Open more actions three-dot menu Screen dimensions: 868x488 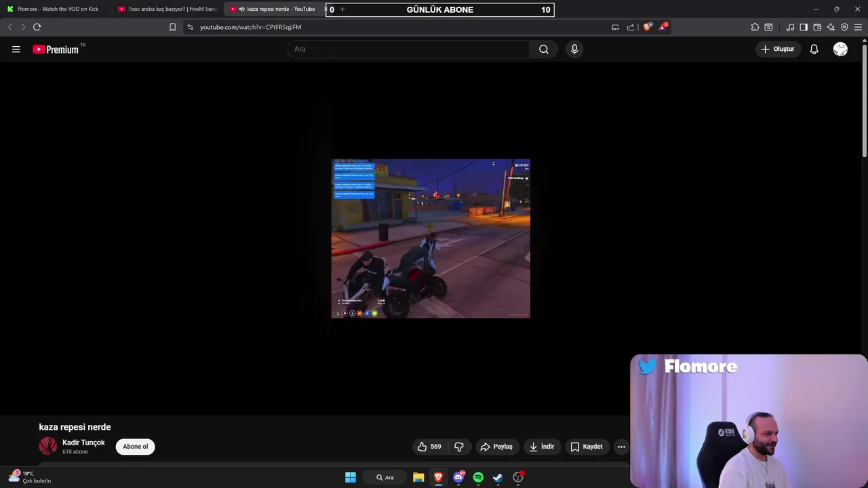621,447
